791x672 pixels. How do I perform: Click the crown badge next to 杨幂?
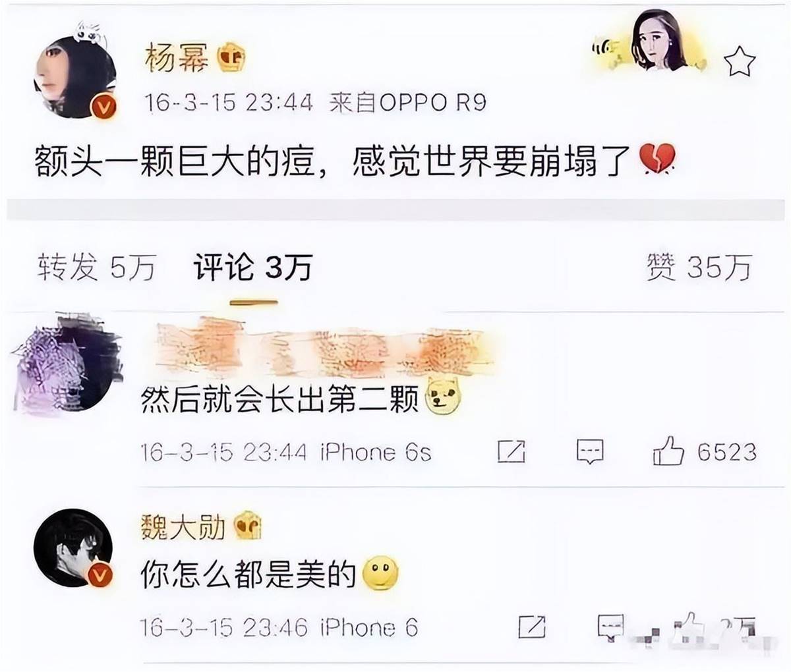[231, 58]
